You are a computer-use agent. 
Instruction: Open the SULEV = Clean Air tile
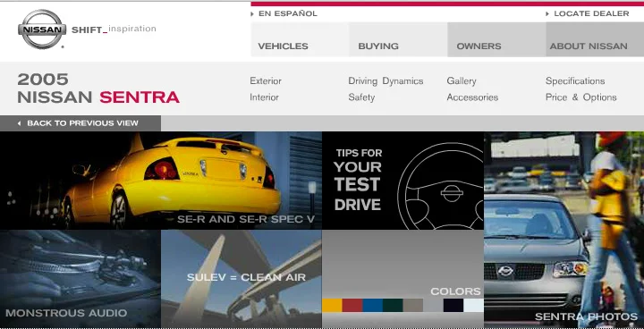click(241, 279)
